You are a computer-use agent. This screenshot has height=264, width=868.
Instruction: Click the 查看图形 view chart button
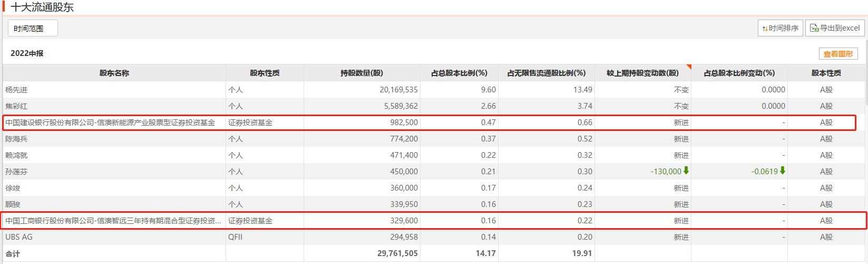pyautogui.click(x=838, y=54)
